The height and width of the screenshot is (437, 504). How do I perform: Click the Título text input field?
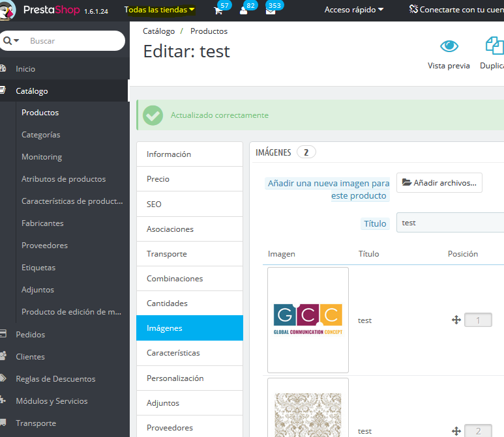[x=450, y=223]
